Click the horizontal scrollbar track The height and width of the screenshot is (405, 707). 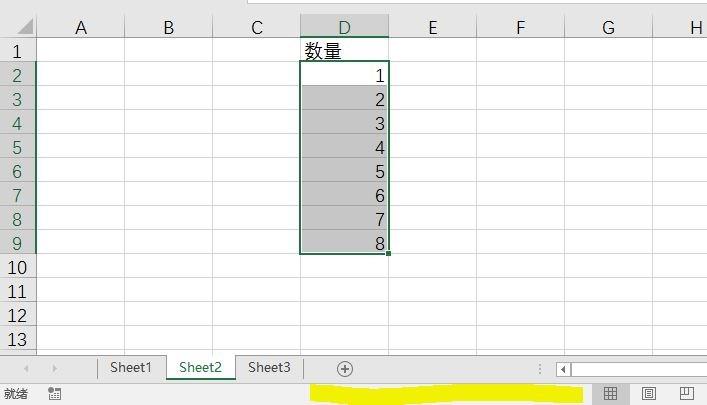pos(640,369)
